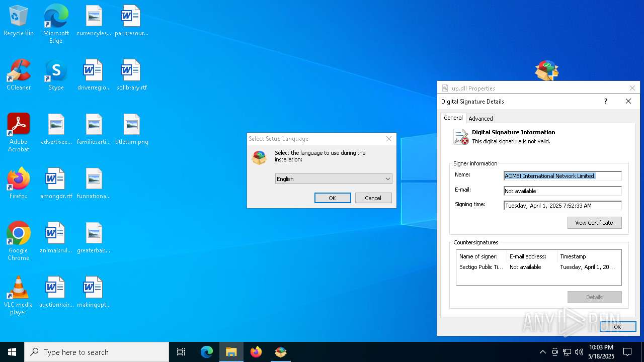
Task: Close the Digital Signature Details dialog
Action: click(628, 102)
